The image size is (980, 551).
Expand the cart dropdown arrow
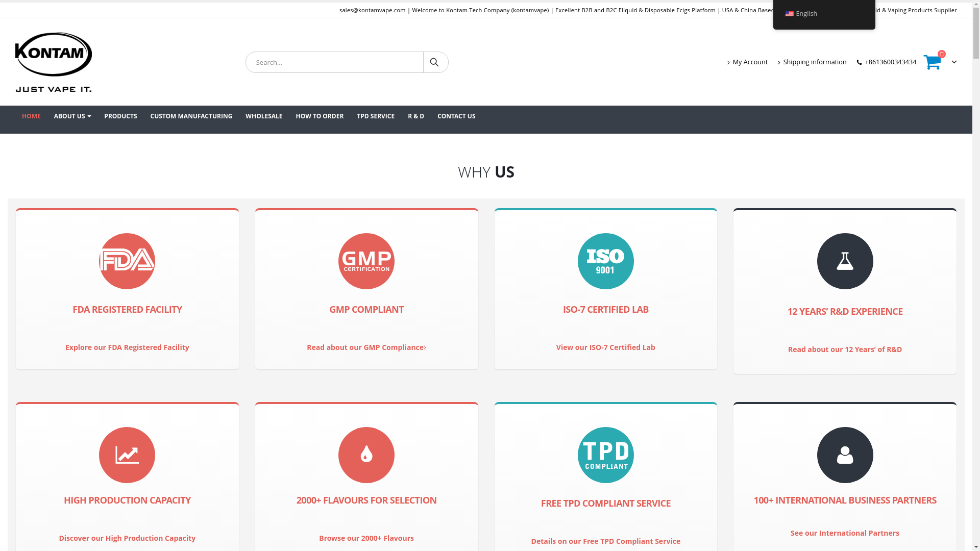point(954,62)
